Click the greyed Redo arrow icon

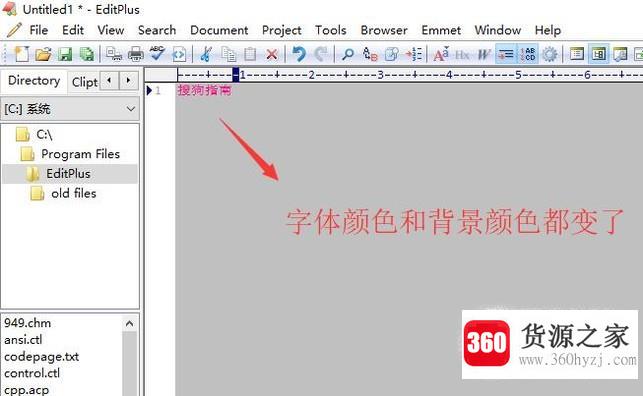click(x=321, y=54)
